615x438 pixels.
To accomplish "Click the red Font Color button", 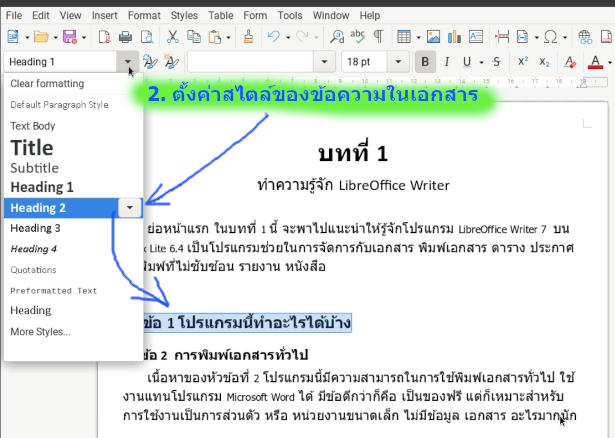I will pos(595,62).
